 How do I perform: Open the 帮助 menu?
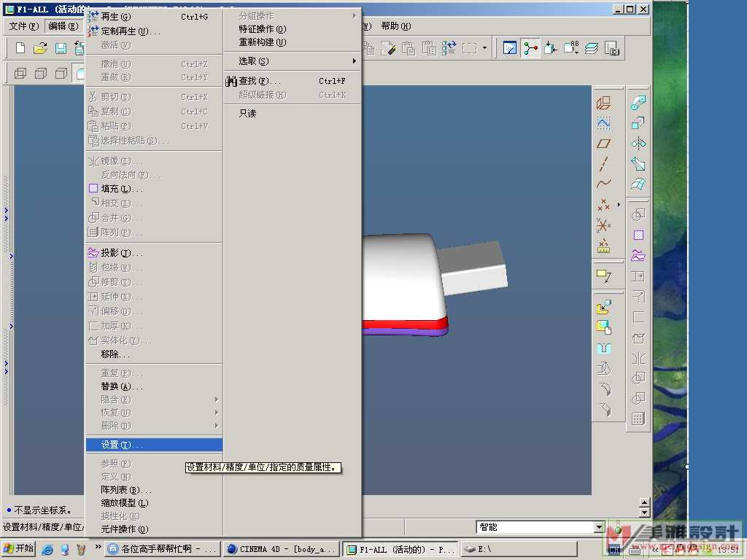pos(396,26)
